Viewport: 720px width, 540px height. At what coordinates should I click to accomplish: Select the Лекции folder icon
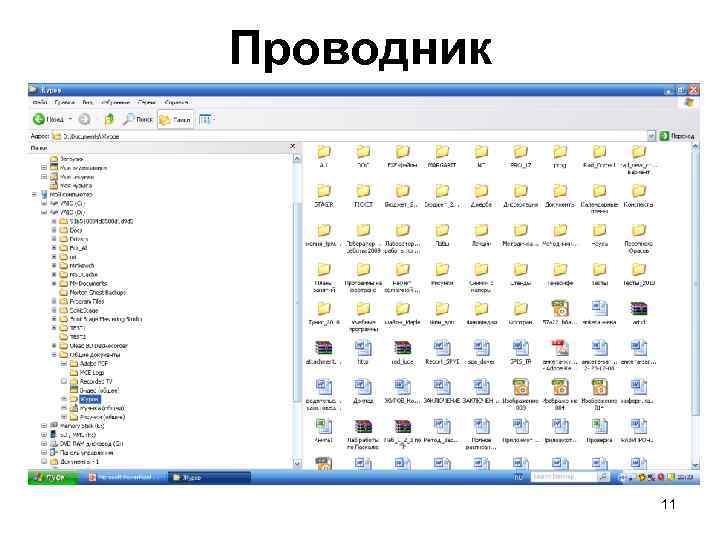click(x=481, y=231)
